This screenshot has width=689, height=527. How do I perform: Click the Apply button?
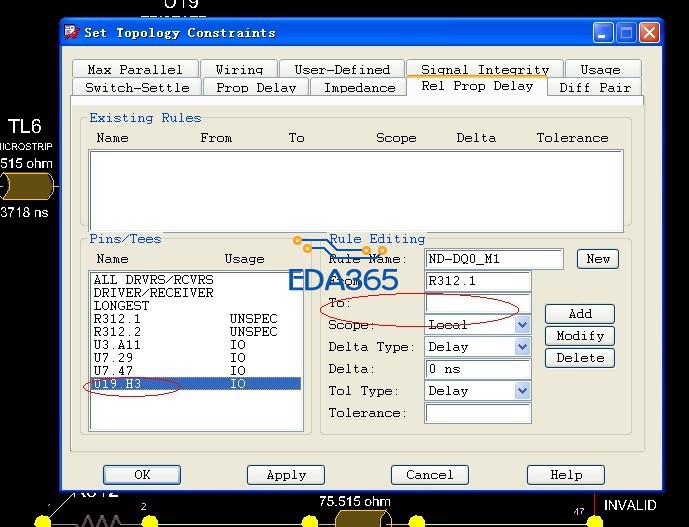point(286,475)
